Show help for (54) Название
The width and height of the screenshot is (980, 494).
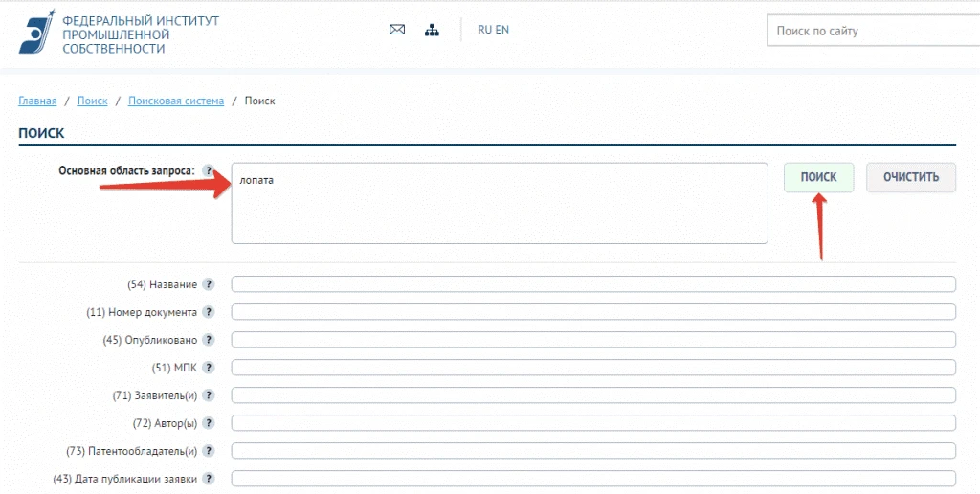point(209,284)
